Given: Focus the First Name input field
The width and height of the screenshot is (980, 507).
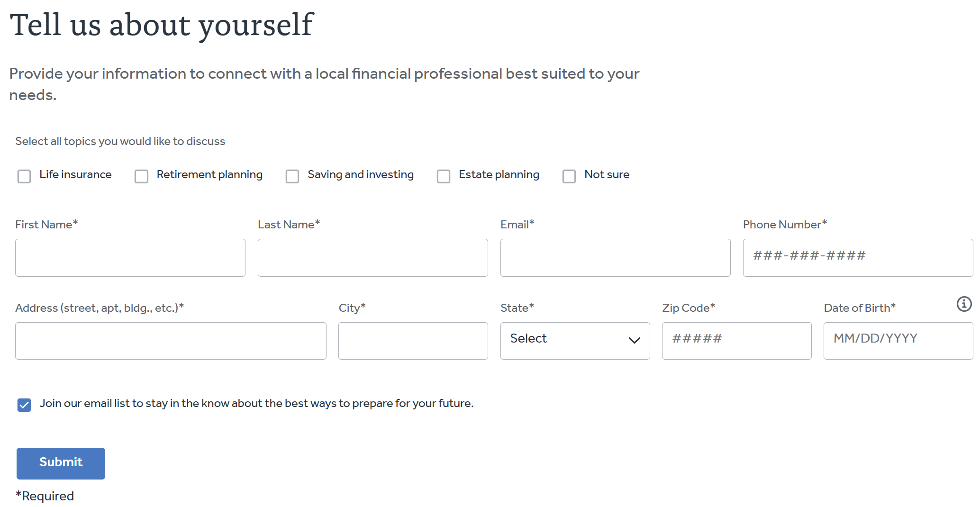Looking at the screenshot, I should 130,258.
